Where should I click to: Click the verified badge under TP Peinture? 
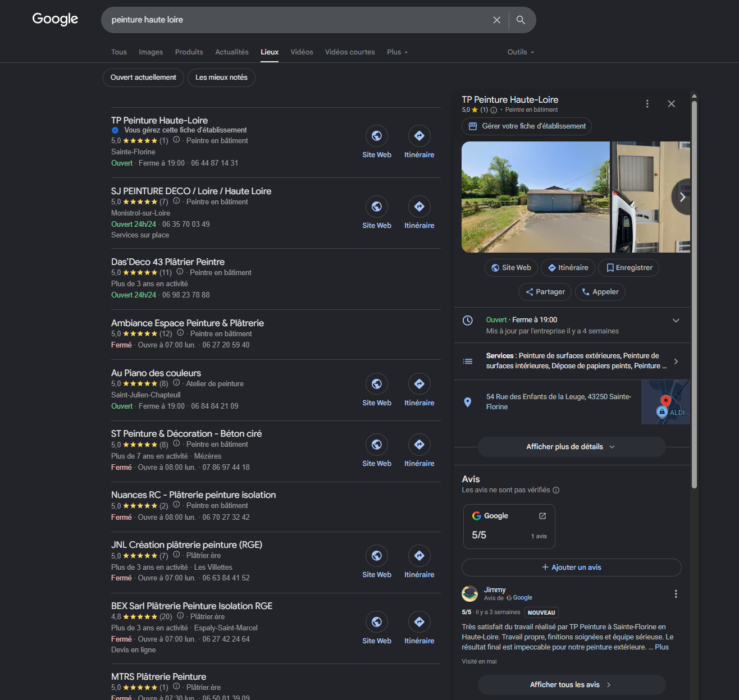(x=115, y=130)
